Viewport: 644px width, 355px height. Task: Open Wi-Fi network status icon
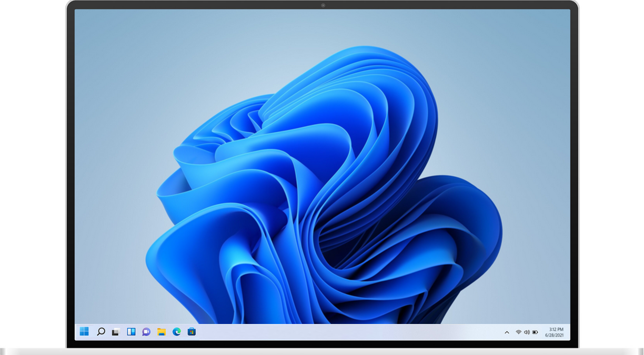tap(518, 332)
